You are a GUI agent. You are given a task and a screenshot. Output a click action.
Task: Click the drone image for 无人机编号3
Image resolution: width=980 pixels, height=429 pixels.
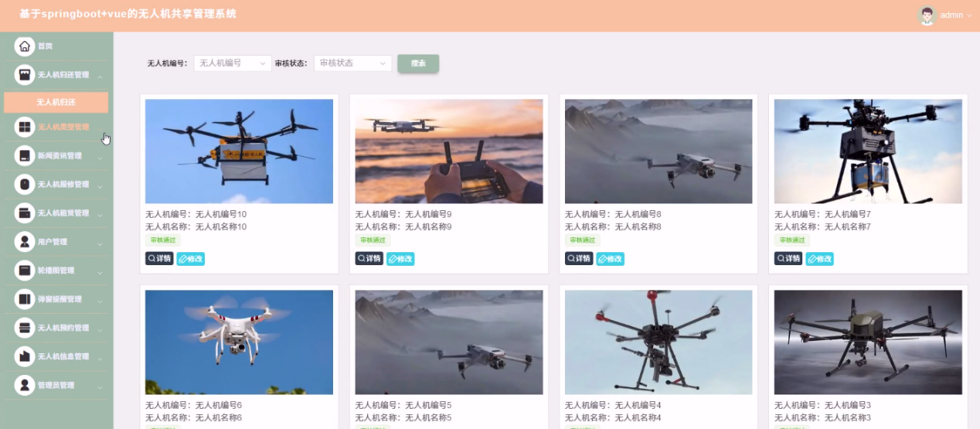(x=868, y=342)
